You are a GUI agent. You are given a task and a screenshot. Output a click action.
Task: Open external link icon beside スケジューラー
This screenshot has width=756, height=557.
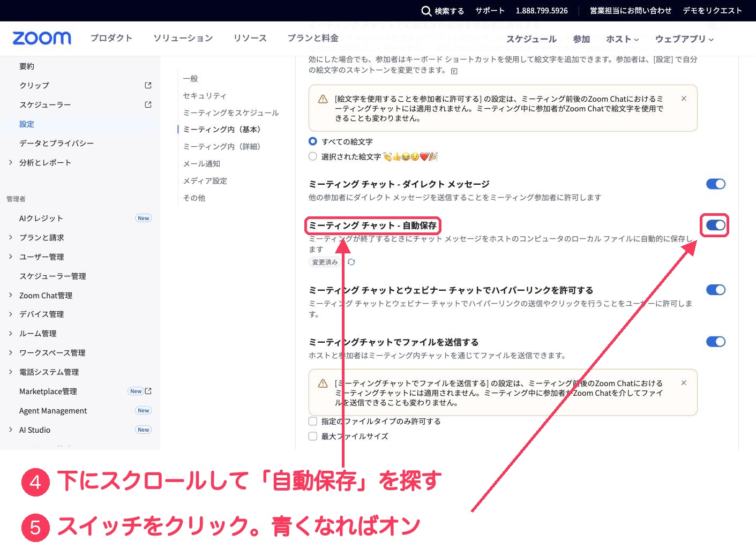coord(148,104)
